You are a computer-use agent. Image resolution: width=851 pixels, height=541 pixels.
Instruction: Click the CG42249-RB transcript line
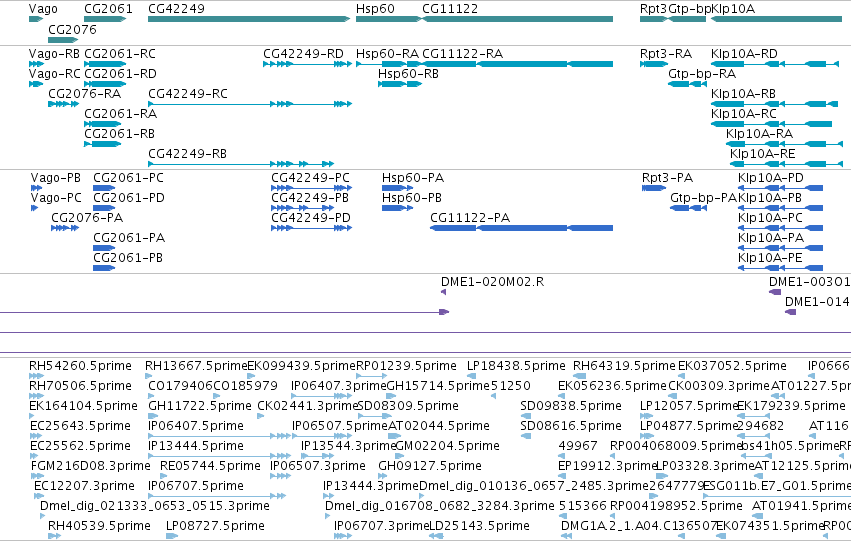point(241,164)
